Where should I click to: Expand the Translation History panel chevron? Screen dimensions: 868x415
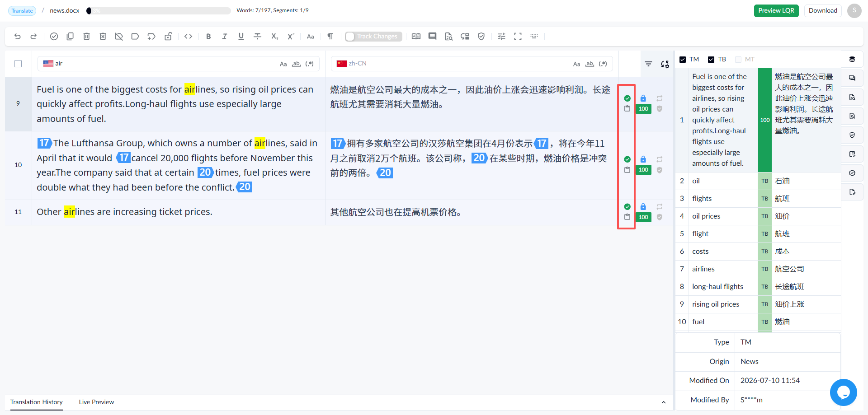point(664,402)
